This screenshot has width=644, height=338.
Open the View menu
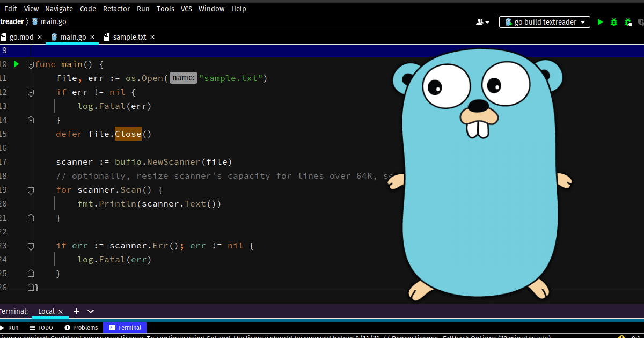pyautogui.click(x=32, y=9)
